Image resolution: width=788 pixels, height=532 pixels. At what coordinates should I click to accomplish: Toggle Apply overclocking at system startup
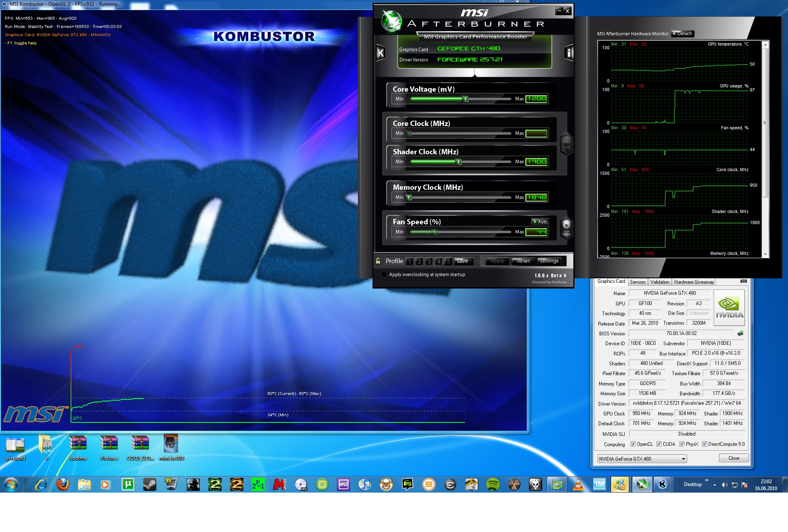tap(384, 275)
